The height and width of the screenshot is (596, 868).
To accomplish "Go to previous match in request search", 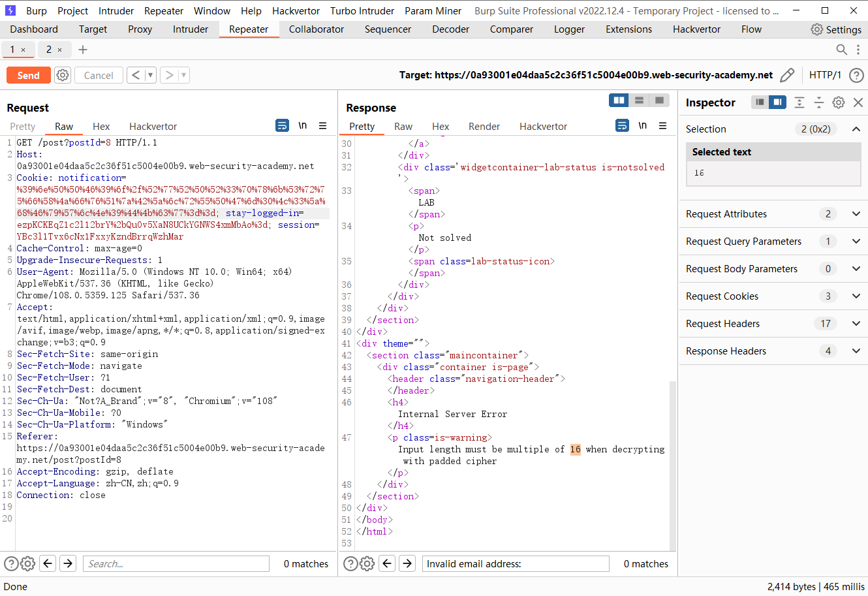I will (48, 563).
